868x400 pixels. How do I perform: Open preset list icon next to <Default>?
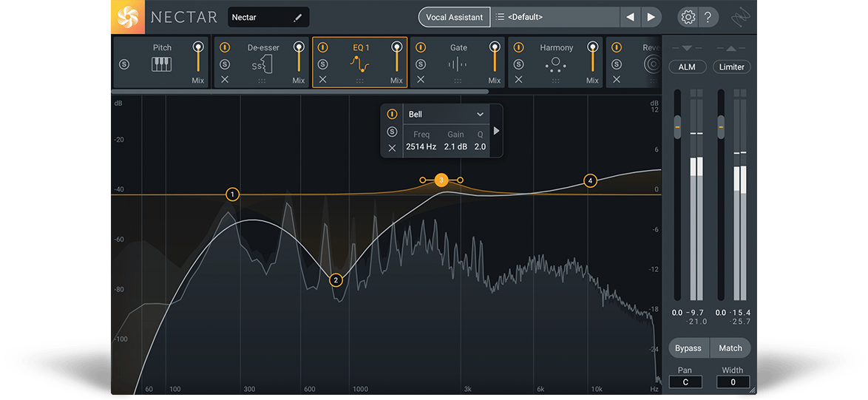pos(500,17)
